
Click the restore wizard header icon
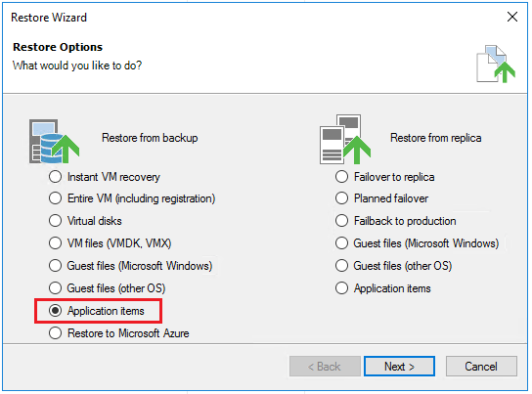[x=496, y=64]
